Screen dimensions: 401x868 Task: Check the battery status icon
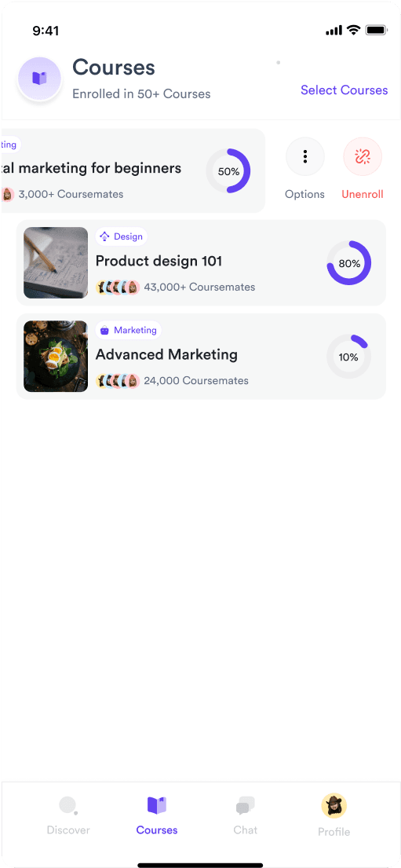[376, 31]
